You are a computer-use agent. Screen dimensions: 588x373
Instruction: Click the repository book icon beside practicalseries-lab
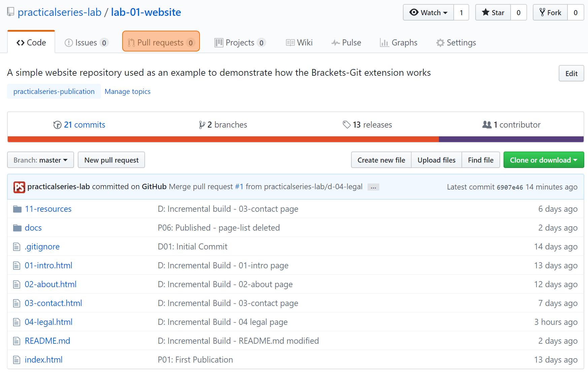click(x=11, y=12)
